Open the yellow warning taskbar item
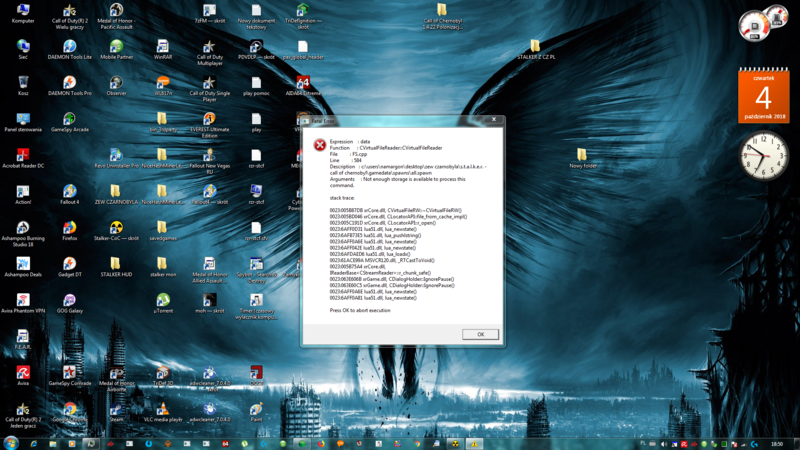800x450 pixels. click(x=474, y=444)
